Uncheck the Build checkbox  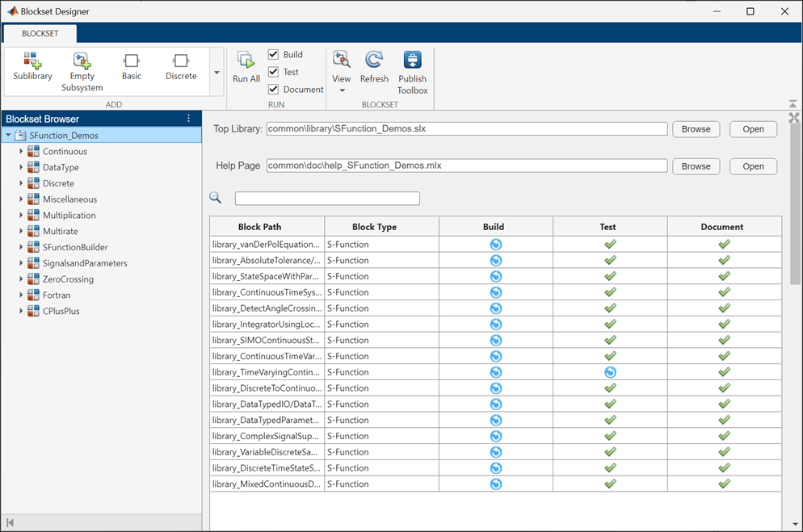(x=273, y=55)
